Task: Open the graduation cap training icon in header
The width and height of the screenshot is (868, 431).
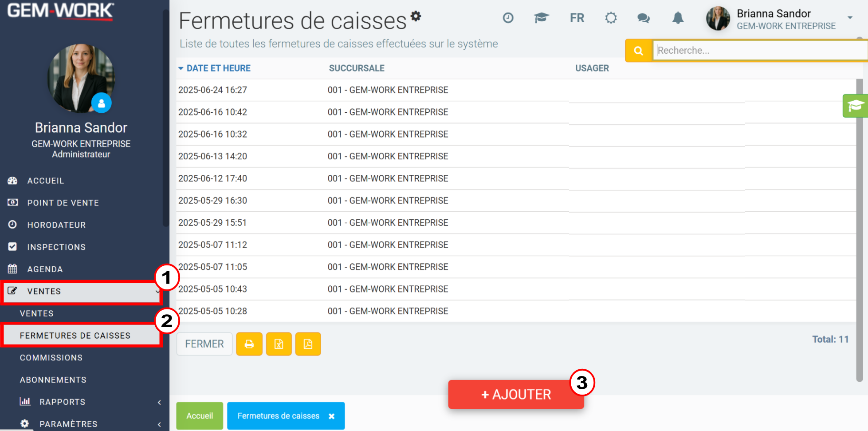Action: (x=541, y=18)
